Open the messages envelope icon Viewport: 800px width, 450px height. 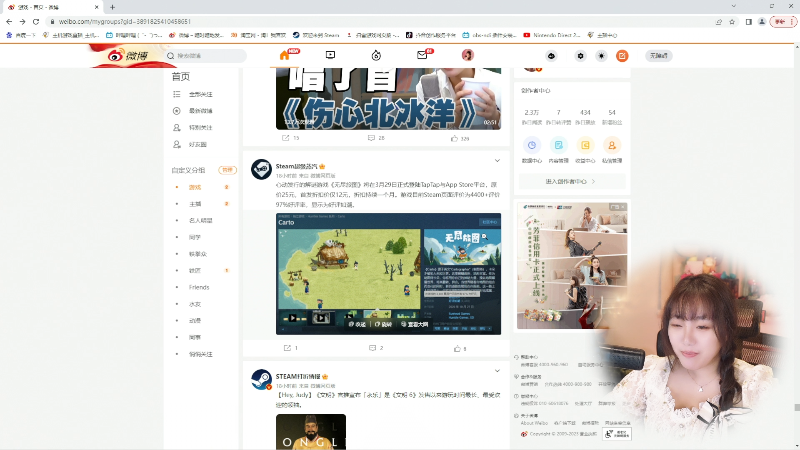coord(422,55)
